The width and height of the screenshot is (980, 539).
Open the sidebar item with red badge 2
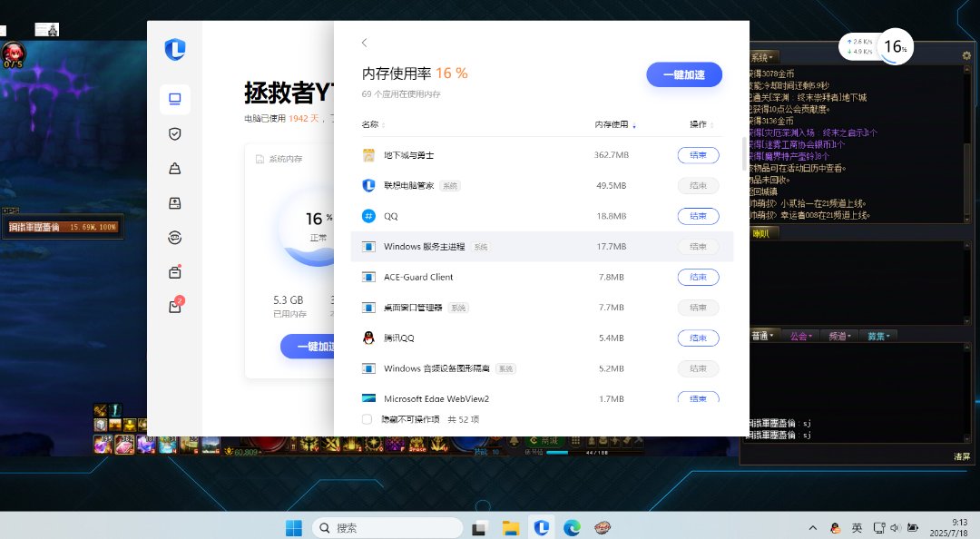(176, 305)
